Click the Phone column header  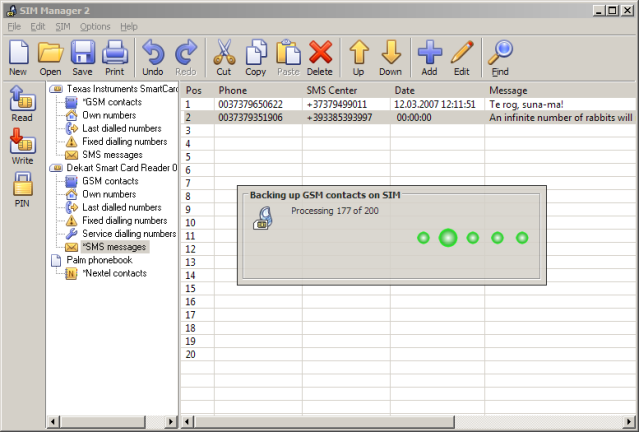pos(258,90)
